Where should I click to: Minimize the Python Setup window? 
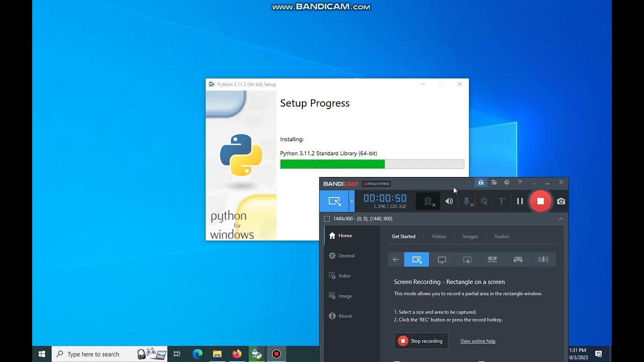coord(423,84)
